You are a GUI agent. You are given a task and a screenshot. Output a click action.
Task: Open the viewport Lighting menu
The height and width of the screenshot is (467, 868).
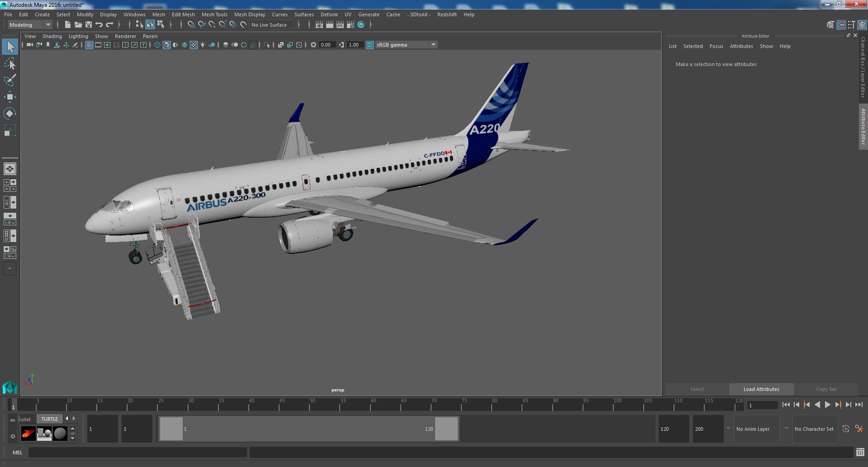[x=78, y=36]
